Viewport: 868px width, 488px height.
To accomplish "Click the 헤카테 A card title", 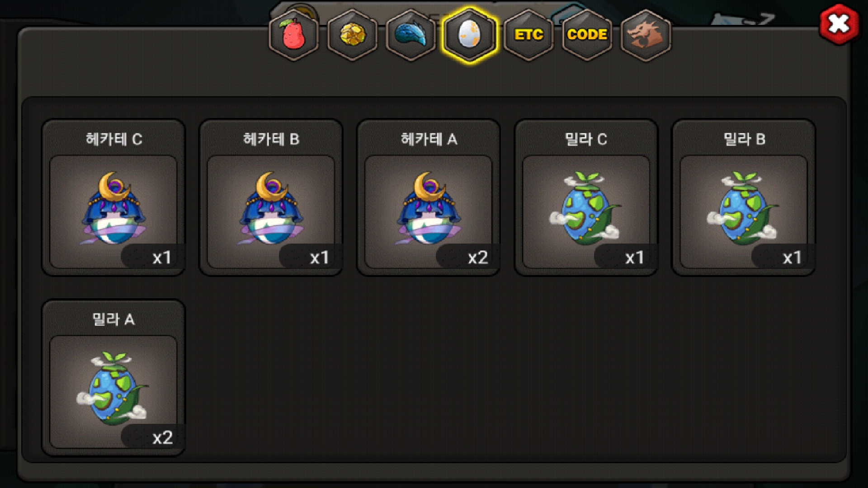I will point(429,139).
